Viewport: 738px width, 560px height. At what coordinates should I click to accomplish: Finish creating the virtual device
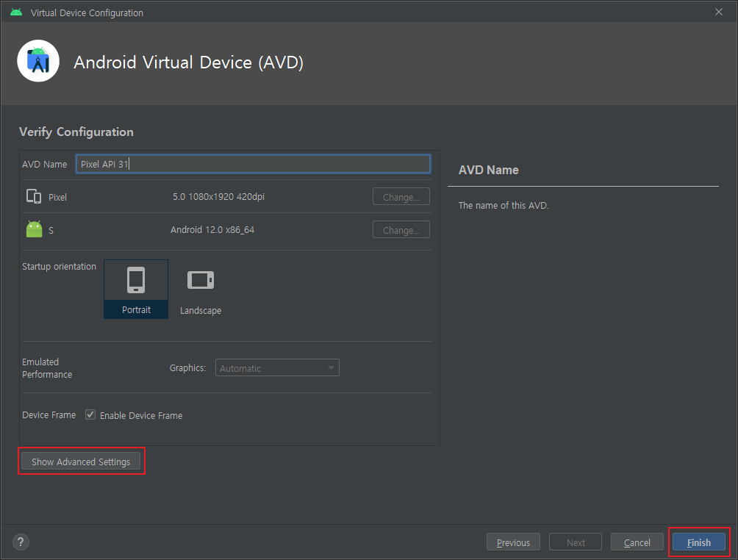[x=699, y=542]
